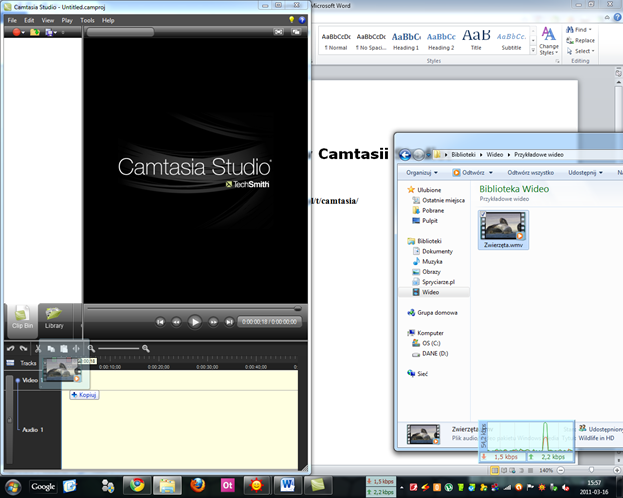This screenshot has width=623, height=498.
Task: Click the zoom out magnifier on timeline
Action: 91,349
